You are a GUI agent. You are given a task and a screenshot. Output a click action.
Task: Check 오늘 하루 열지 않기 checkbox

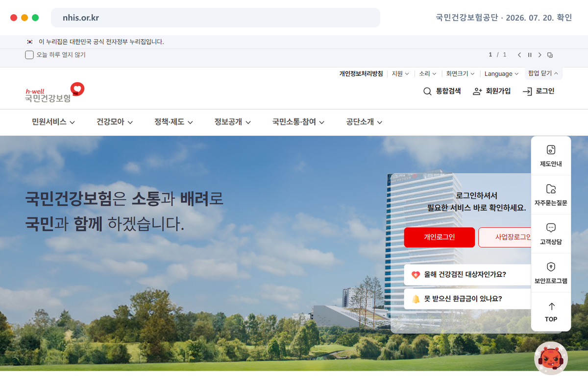coord(29,55)
